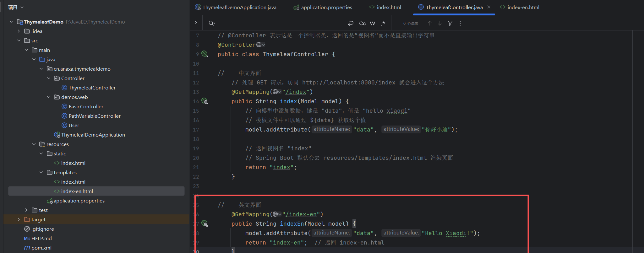Image resolution: width=644 pixels, height=253 pixels.
Task: Expand the .idea folder
Action: (19, 31)
